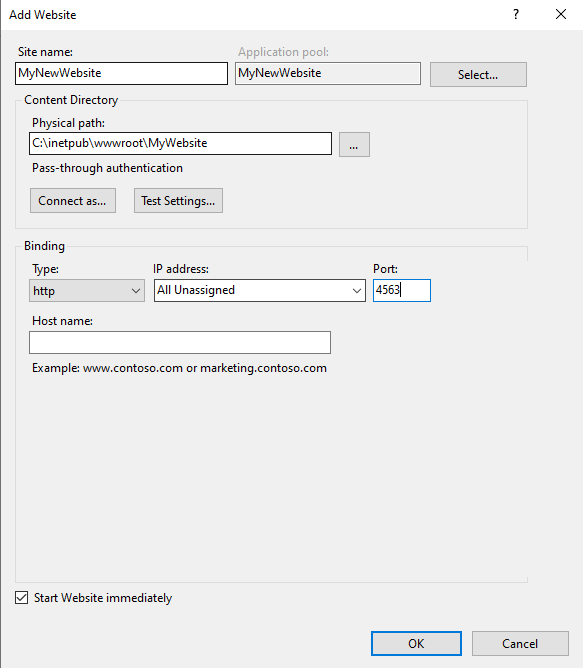Open Test Settings...

(179, 201)
